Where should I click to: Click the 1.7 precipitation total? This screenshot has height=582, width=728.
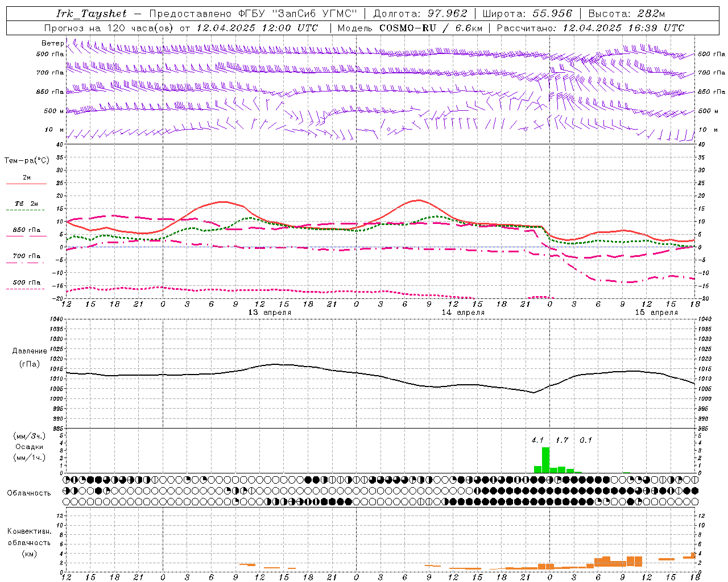click(x=562, y=440)
